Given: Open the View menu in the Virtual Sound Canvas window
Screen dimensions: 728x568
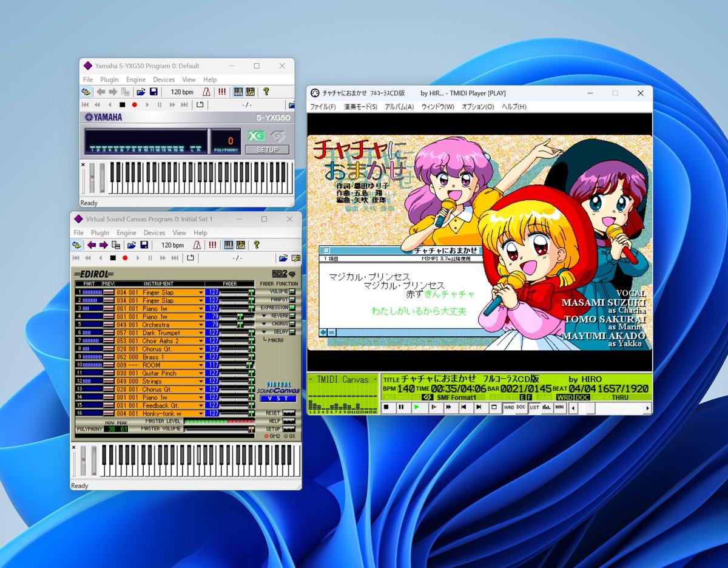Looking at the screenshot, I should (x=180, y=232).
